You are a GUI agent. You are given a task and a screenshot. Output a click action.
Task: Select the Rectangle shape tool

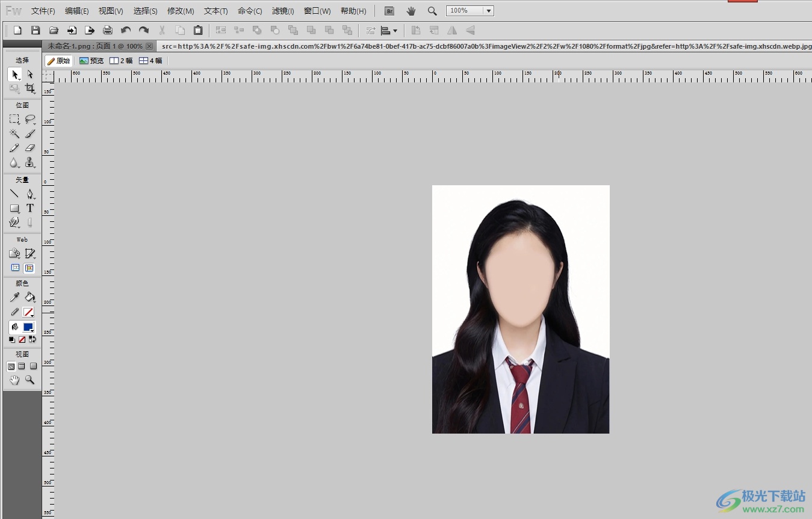pyautogui.click(x=15, y=208)
